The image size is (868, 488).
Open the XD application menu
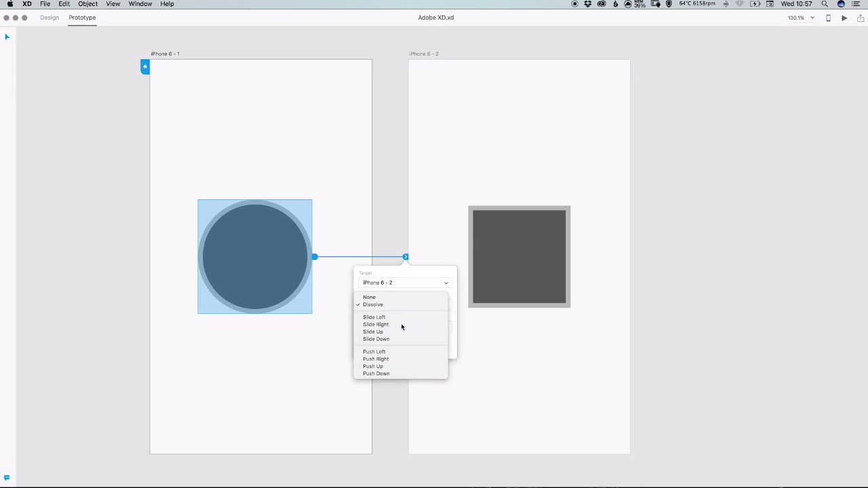27,4
